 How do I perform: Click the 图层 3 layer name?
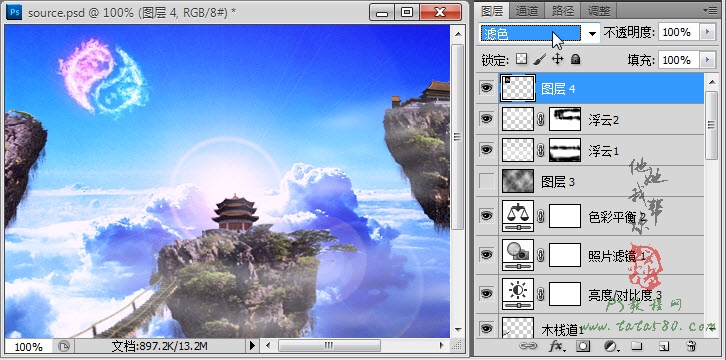coord(558,182)
